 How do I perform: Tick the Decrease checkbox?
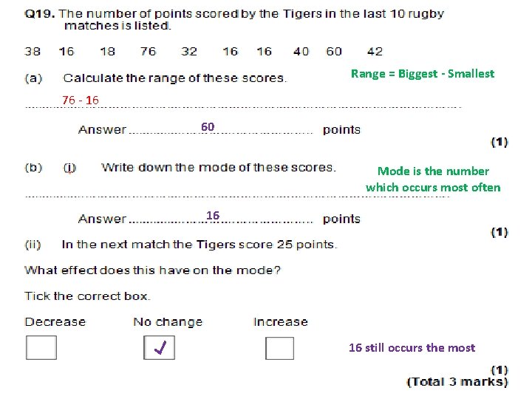41,347
